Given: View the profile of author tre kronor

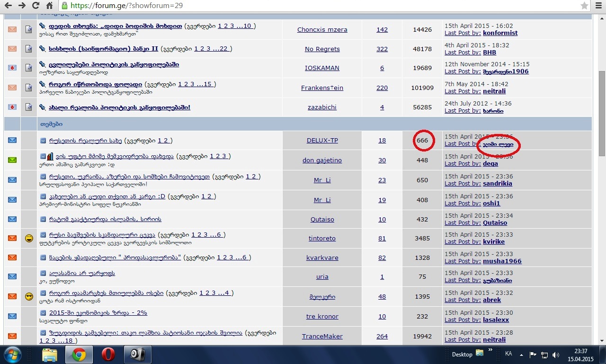Looking at the screenshot, I should point(322,317).
